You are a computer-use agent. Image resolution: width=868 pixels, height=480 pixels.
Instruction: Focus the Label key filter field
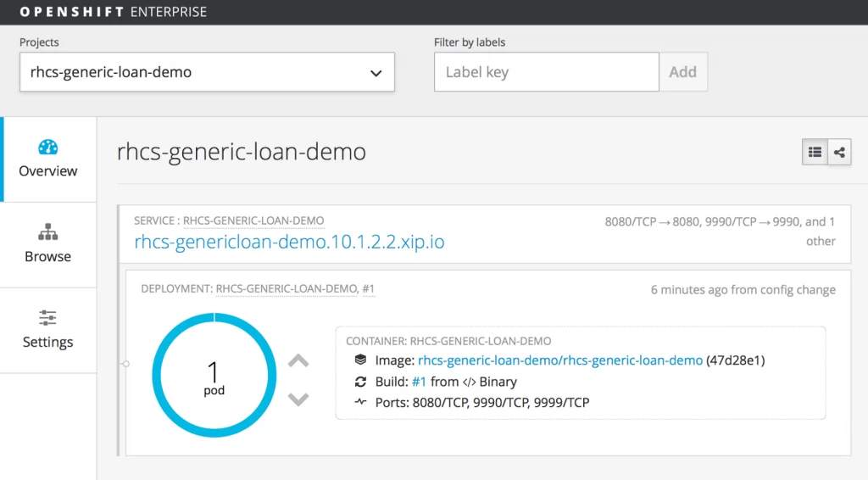pos(547,72)
